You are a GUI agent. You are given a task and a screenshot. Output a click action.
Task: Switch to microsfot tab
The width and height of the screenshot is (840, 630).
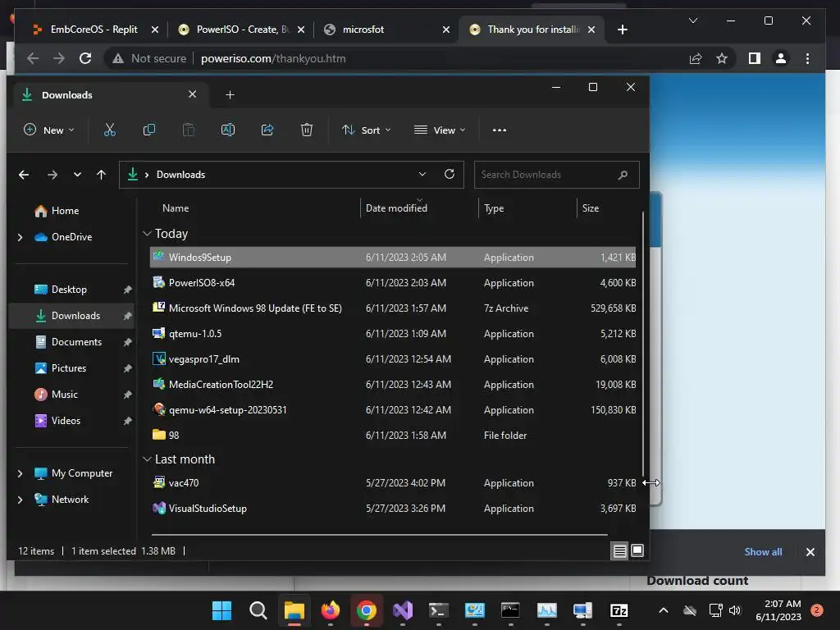[386, 30]
